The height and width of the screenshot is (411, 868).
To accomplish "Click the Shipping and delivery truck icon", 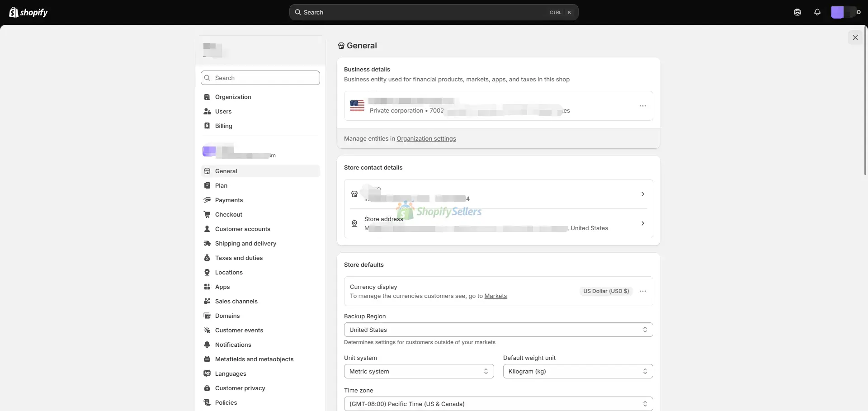I will coord(207,243).
